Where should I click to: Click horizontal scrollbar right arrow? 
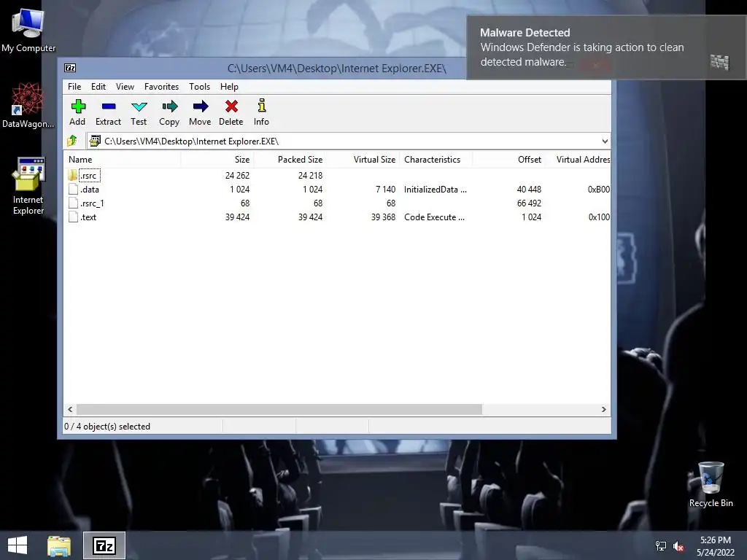tap(603, 409)
